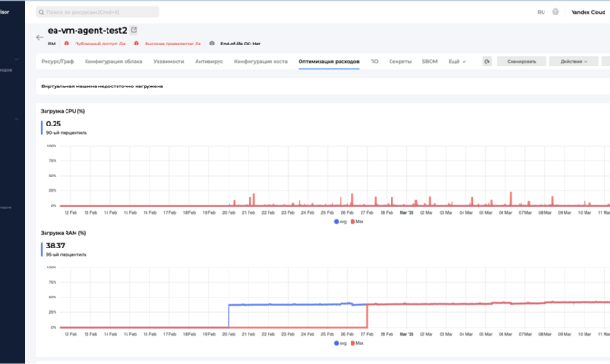Open the Действия dropdown button
The width and height of the screenshot is (610, 364).
(574, 62)
